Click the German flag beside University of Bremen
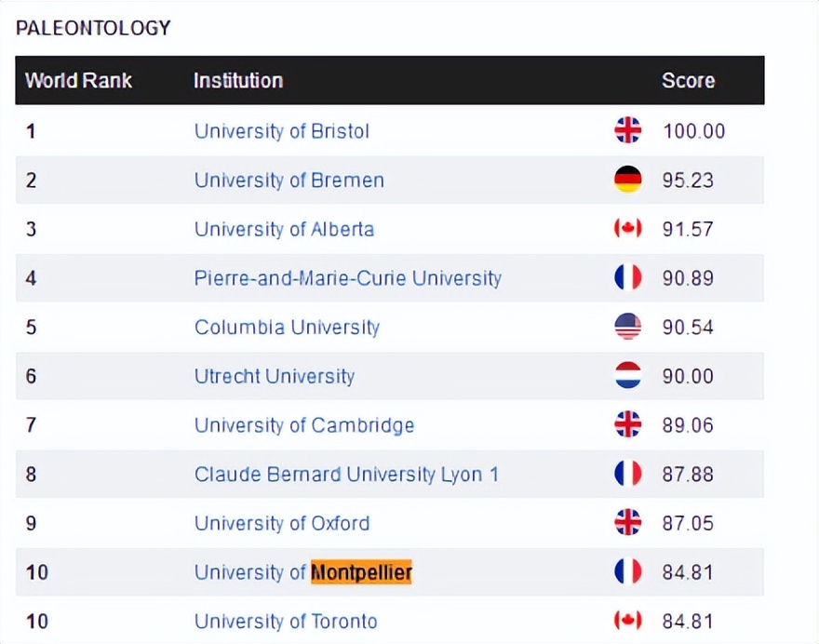 [628, 180]
